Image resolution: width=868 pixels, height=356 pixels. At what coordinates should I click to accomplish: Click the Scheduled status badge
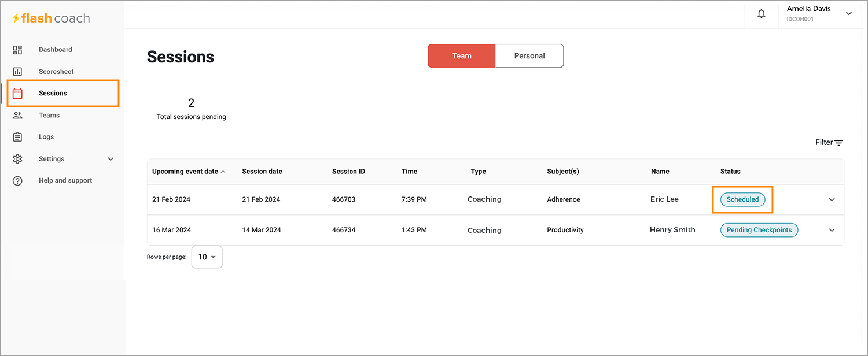coord(742,199)
